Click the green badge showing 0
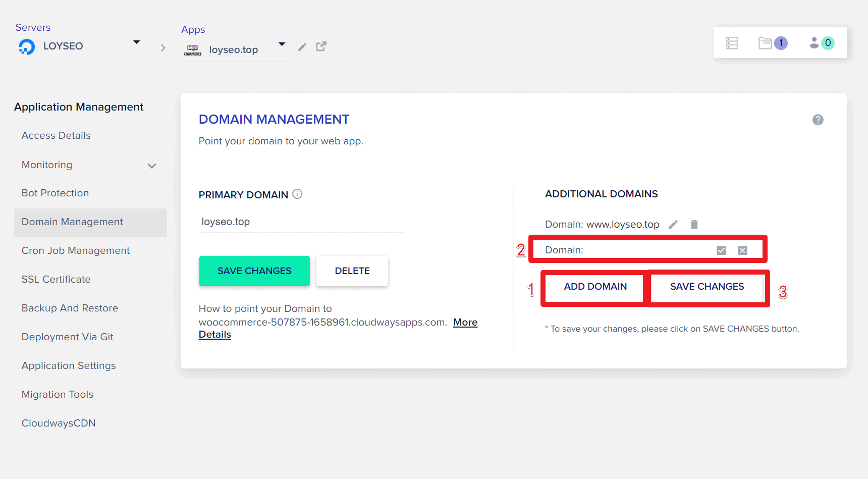Screen dimensions: 868x479 [x=828, y=43]
